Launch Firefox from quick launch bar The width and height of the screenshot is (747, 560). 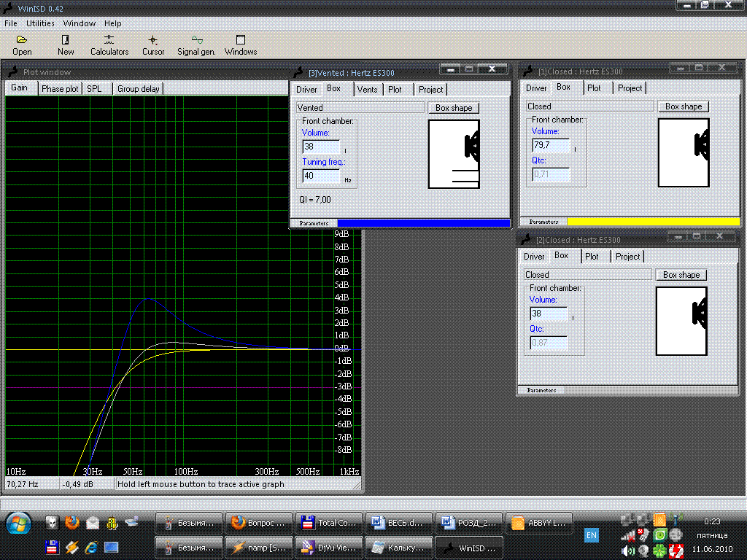(x=71, y=522)
